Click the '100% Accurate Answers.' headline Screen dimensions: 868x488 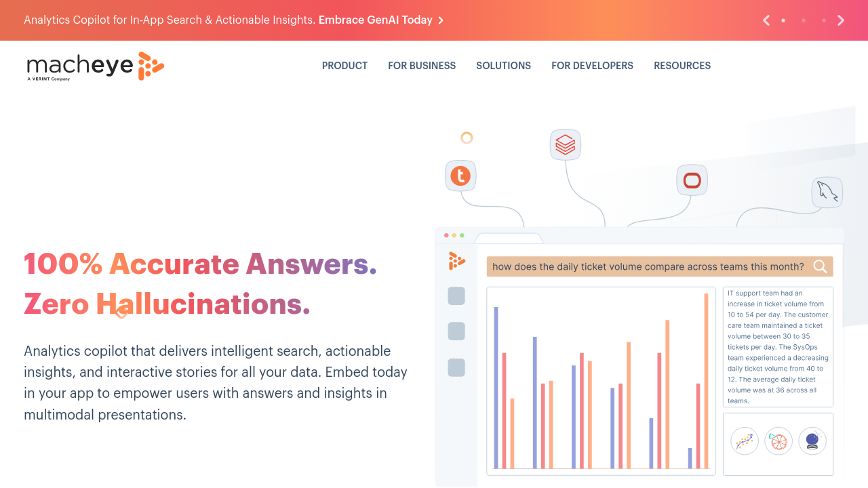click(200, 264)
